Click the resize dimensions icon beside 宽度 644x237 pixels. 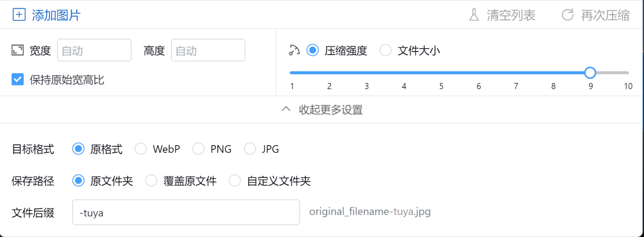tap(18, 50)
